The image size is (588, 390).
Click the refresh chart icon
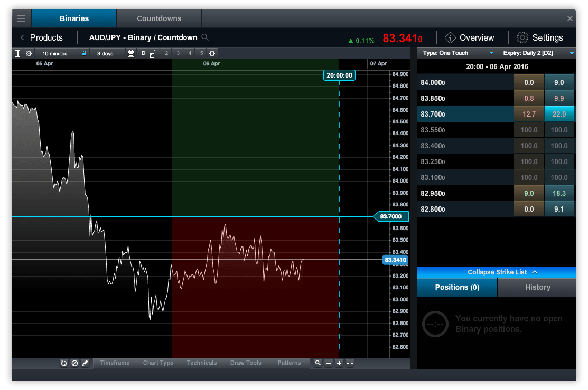[64, 363]
